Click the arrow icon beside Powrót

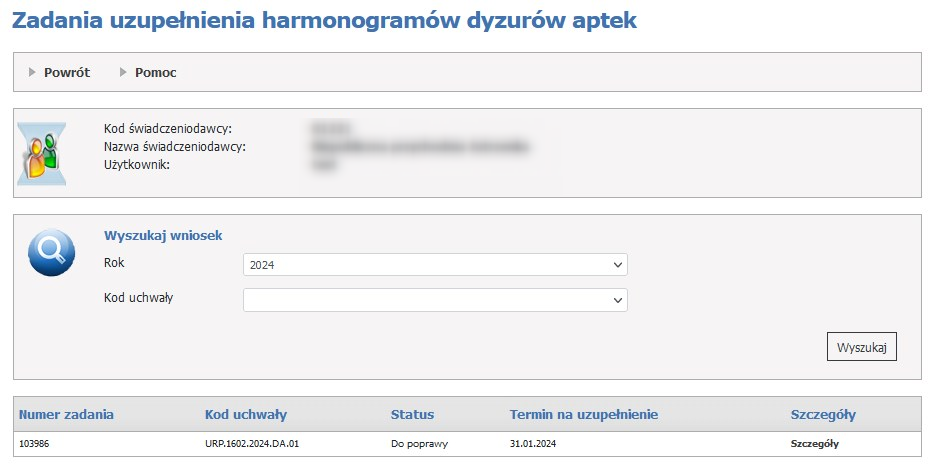click(33, 72)
